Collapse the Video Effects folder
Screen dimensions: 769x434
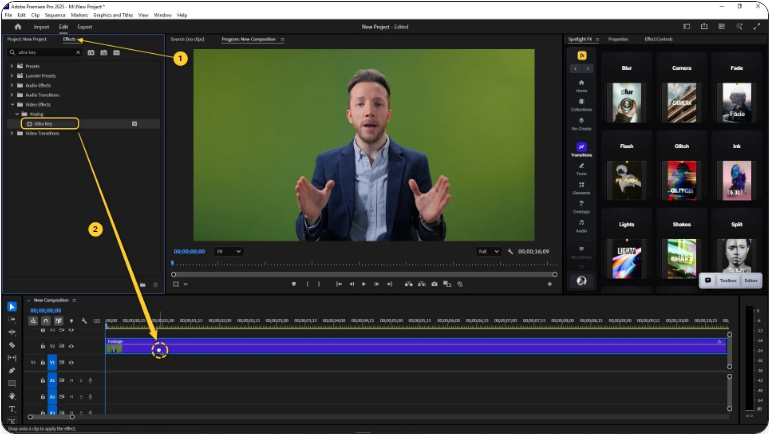(x=12, y=104)
